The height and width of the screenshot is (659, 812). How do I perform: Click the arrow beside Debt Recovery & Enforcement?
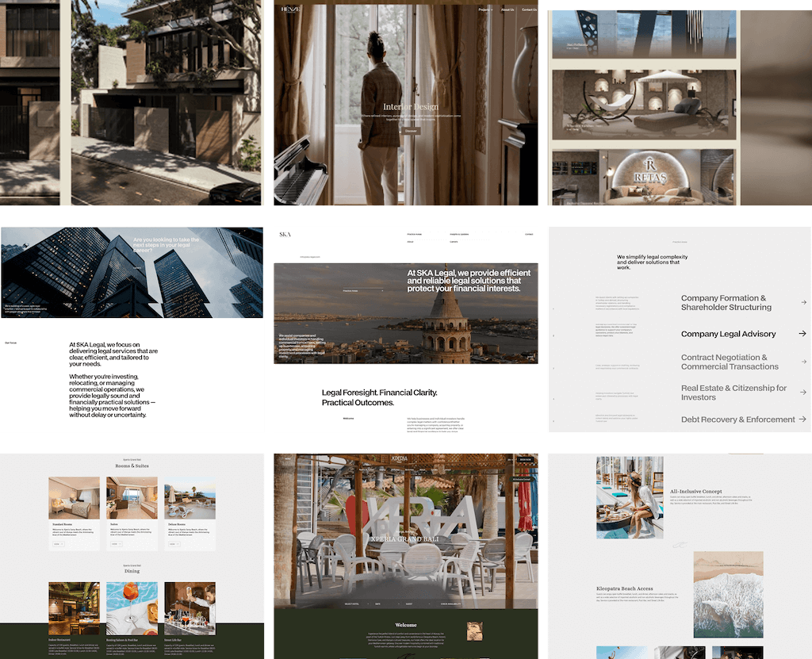[x=802, y=420]
